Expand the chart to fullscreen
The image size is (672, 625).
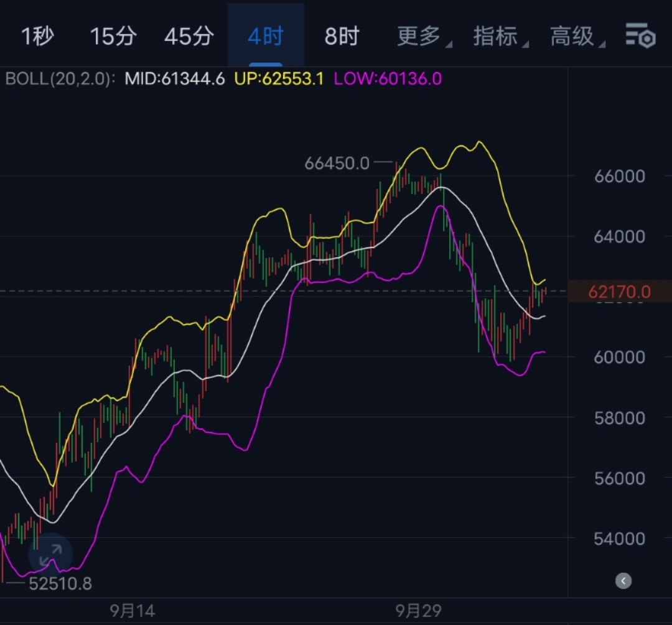click(50, 553)
